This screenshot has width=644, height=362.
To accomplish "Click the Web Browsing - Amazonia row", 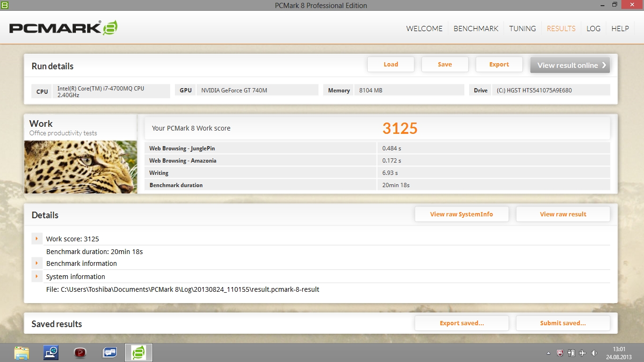I will (x=377, y=160).
